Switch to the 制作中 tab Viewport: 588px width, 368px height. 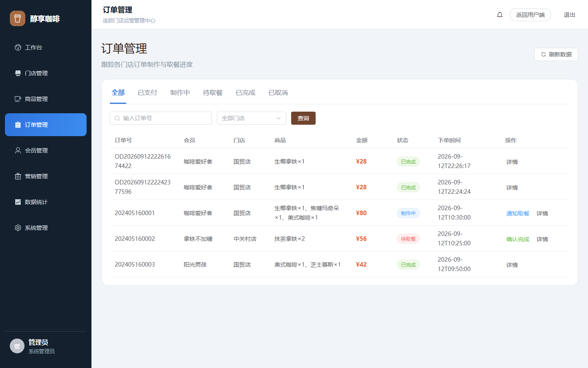180,93
